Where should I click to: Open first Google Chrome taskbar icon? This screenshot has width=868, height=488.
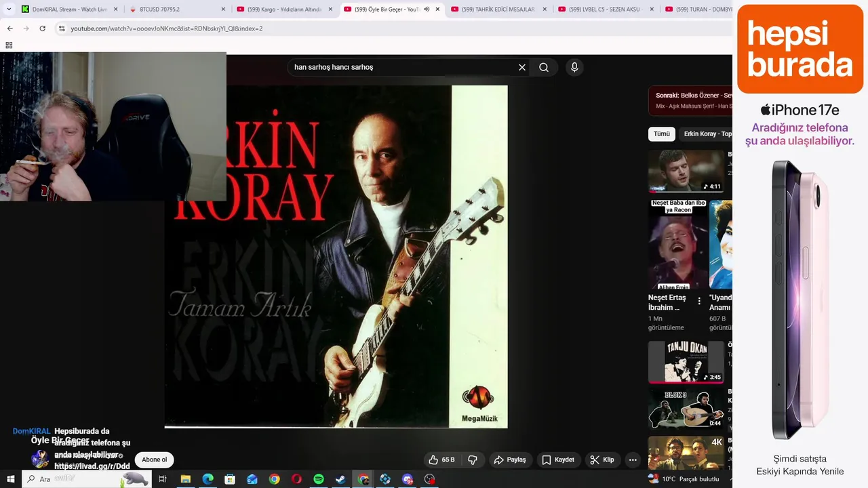tap(274, 479)
